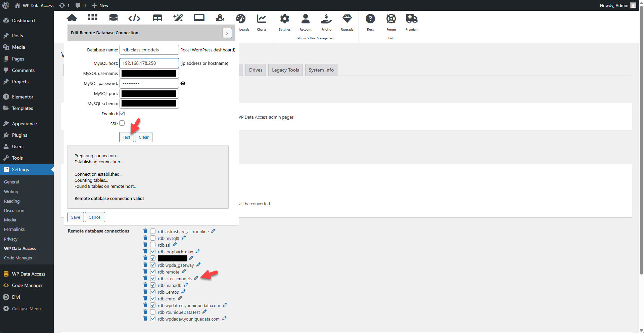
Task: Switch to the System Info tab
Action: pyautogui.click(x=321, y=70)
